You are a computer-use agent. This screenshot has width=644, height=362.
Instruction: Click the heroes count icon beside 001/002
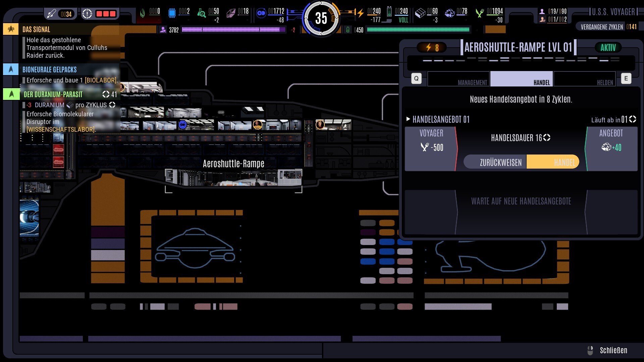tap(542, 20)
